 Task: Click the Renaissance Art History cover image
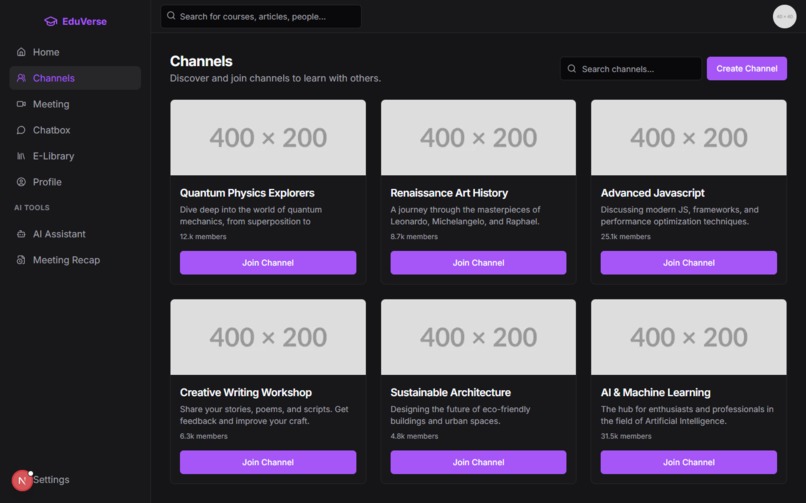[x=478, y=137]
